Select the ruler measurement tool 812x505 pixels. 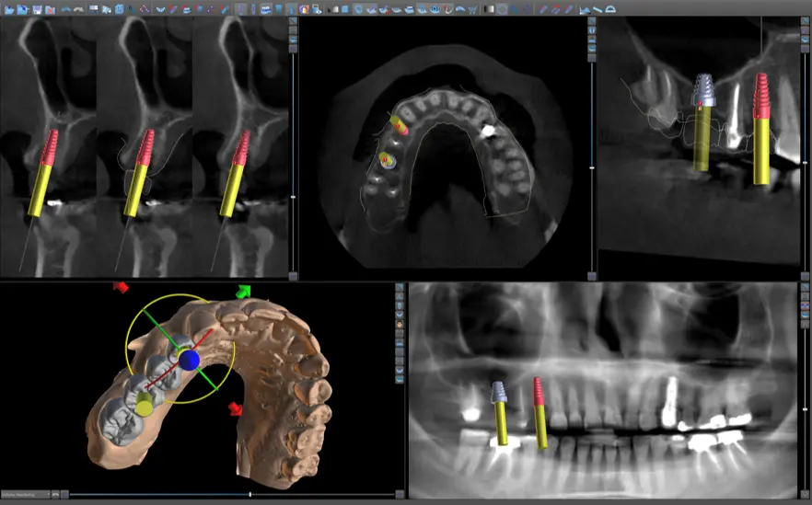click(x=597, y=9)
